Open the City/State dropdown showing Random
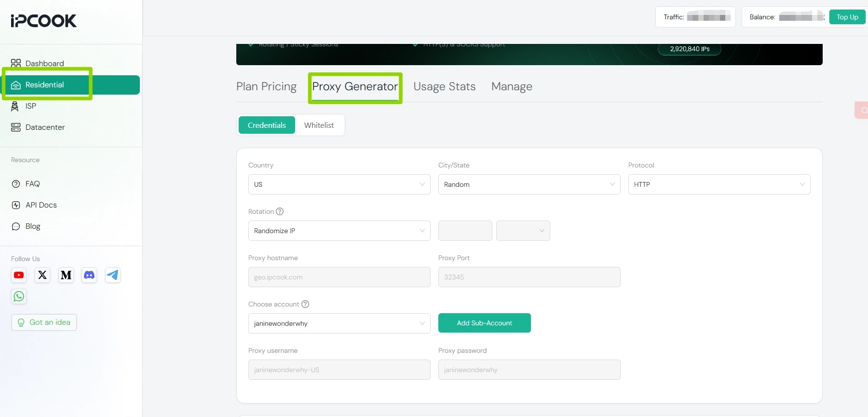 [x=529, y=184]
